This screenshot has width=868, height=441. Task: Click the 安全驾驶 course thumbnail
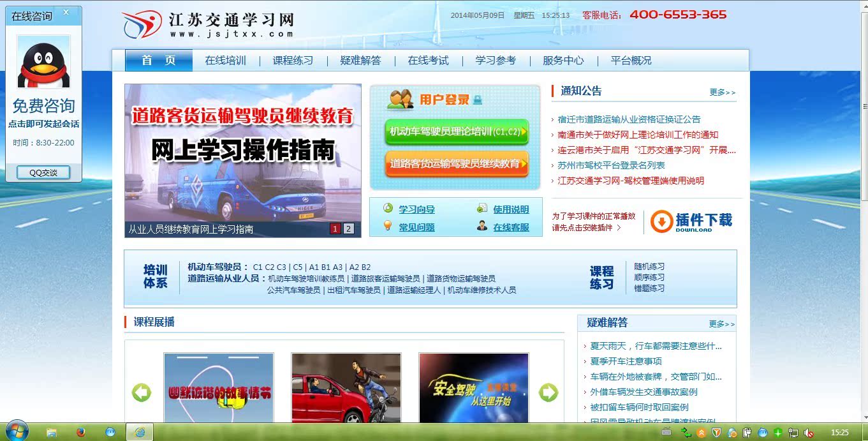[473, 386]
